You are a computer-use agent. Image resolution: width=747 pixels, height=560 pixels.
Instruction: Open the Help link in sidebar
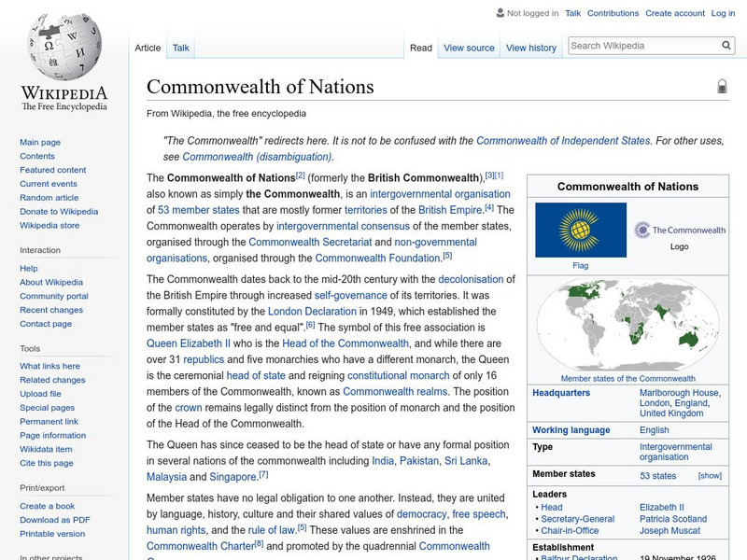pyautogui.click(x=29, y=268)
